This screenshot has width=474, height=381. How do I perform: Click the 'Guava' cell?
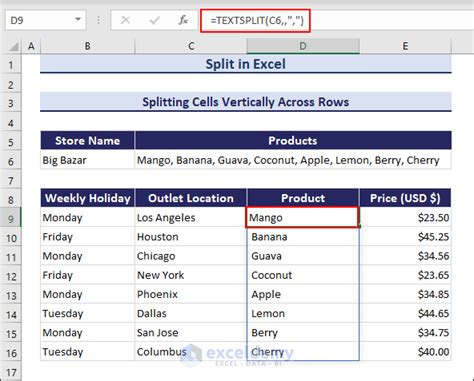303,256
